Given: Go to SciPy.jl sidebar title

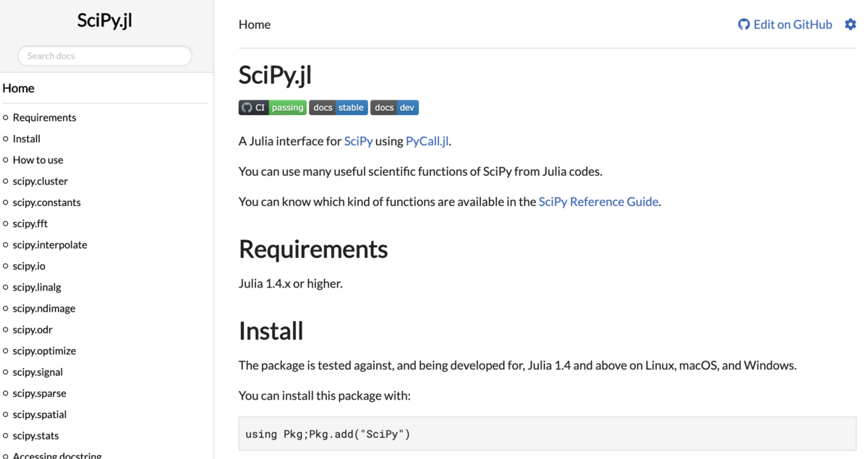Looking at the screenshot, I should click(105, 20).
